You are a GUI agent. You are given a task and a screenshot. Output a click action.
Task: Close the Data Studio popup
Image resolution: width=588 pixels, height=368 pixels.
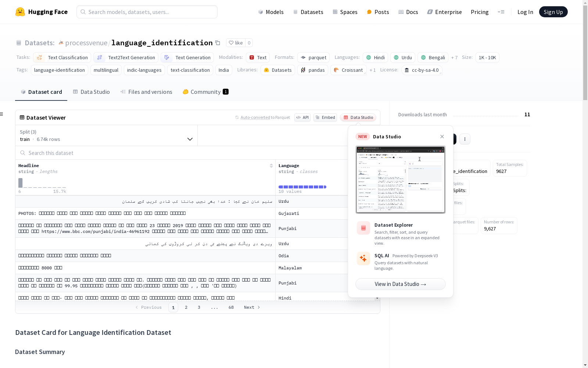442,137
